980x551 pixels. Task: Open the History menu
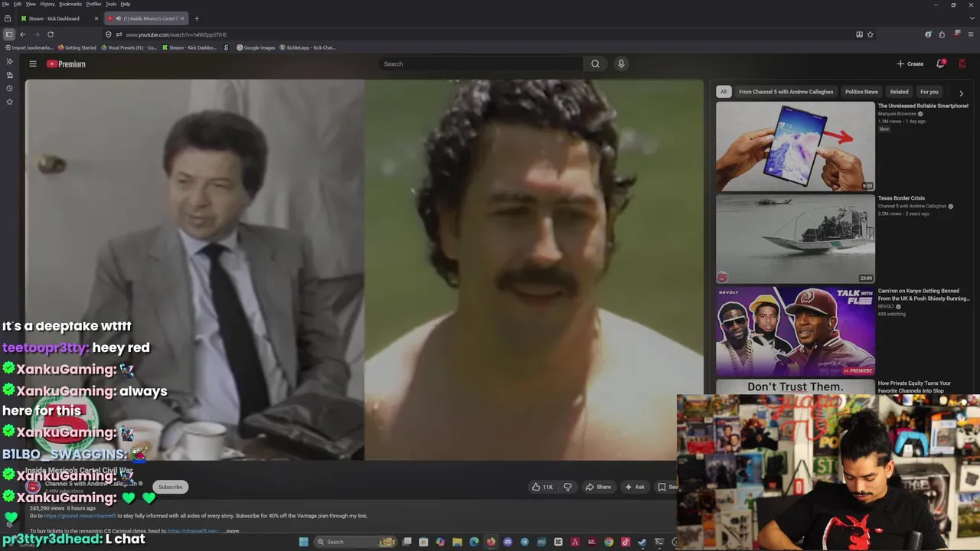coord(47,4)
